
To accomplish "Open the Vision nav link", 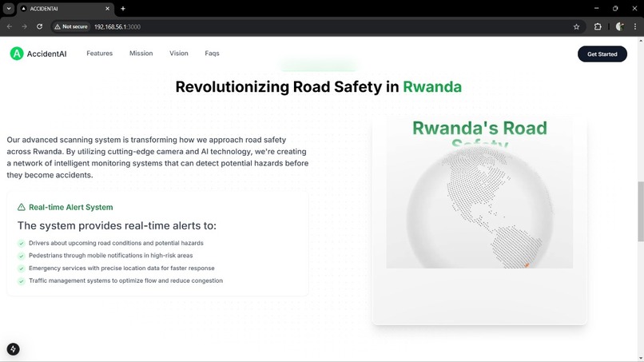I will tap(179, 54).
